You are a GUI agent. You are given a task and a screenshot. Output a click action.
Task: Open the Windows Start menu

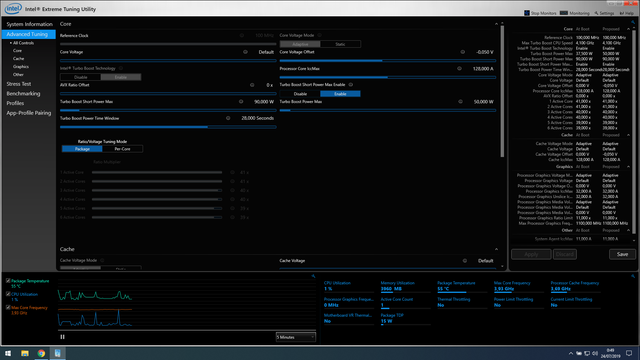8,353
